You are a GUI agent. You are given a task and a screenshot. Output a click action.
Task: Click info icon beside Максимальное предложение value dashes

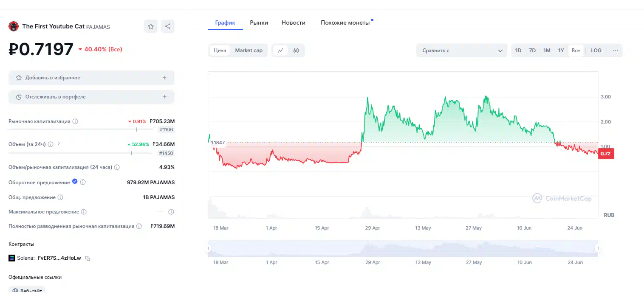point(171,212)
